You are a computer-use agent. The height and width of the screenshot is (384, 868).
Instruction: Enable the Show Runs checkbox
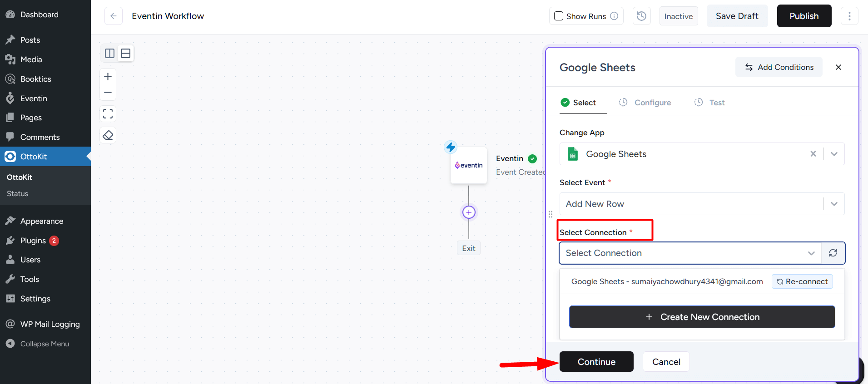point(559,16)
